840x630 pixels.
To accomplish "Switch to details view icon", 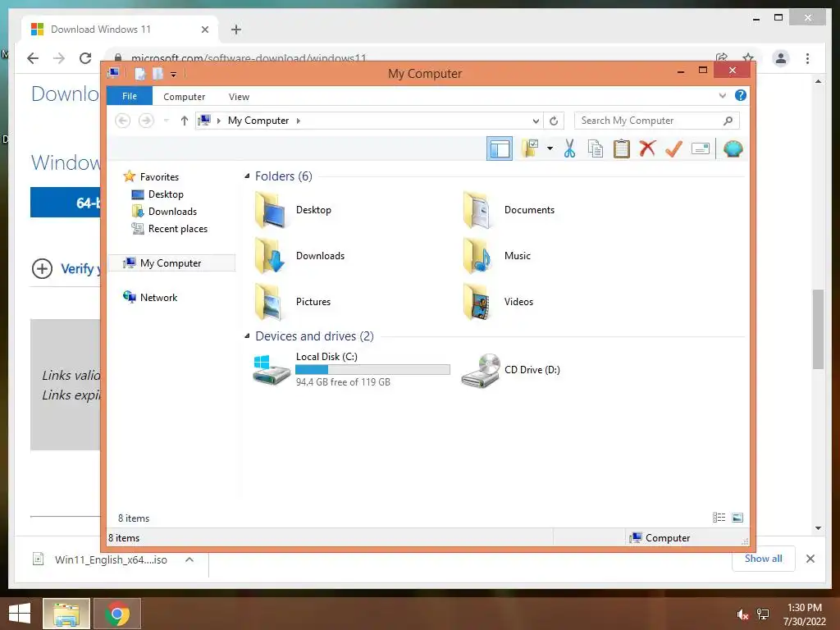I will (719, 518).
